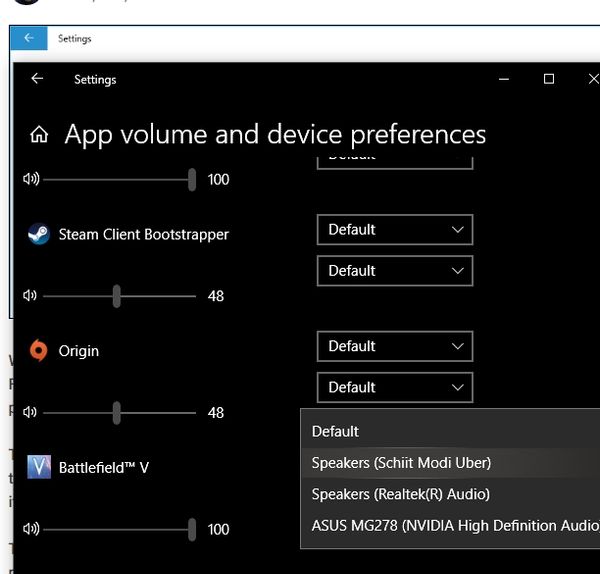Click the Steam Client Bootstrapper logo

pyautogui.click(x=39, y=234)
